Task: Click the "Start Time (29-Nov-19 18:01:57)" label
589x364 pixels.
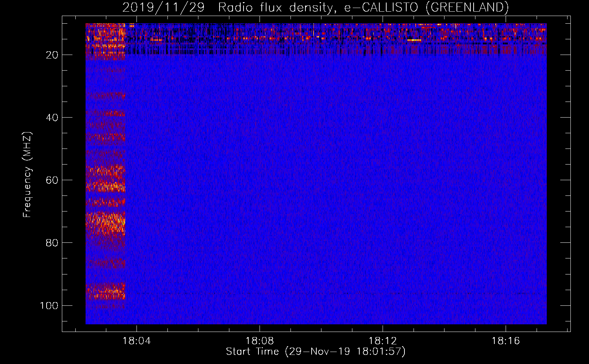Action: [x=316, y=351]
